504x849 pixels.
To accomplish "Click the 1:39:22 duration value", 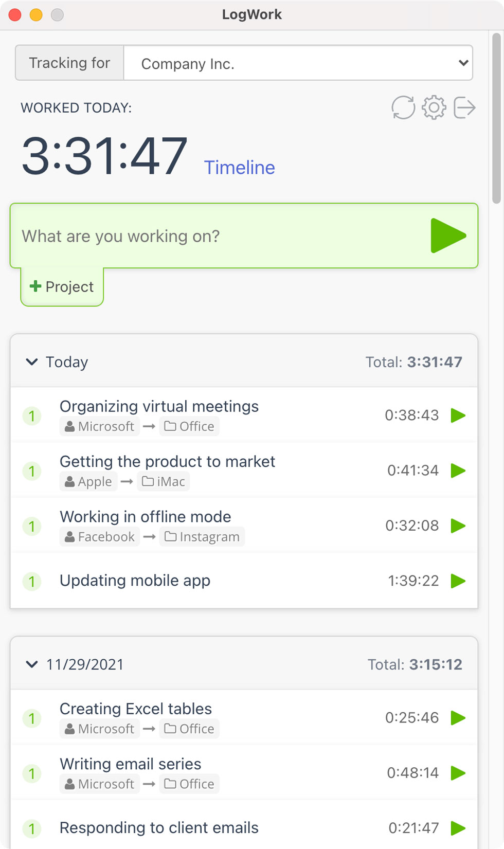I will click(413, 581).
